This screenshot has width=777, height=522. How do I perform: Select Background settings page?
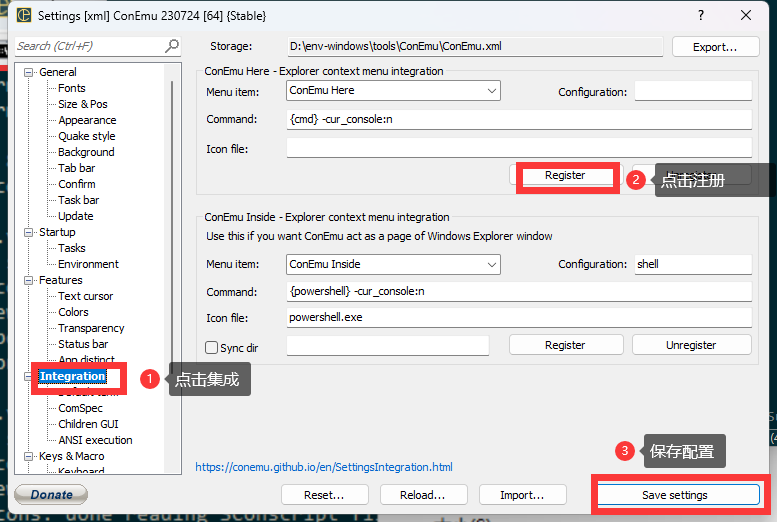click(x=86, y=152)
